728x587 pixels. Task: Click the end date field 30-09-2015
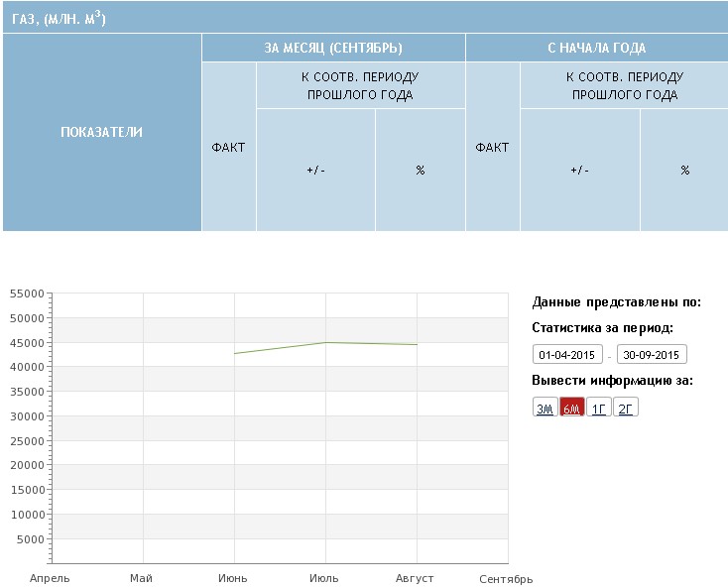tap(652, 355)
